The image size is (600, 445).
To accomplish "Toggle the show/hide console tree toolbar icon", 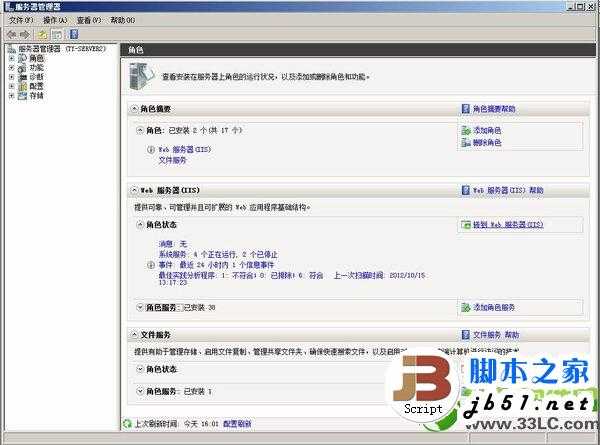I will (57, 34).
